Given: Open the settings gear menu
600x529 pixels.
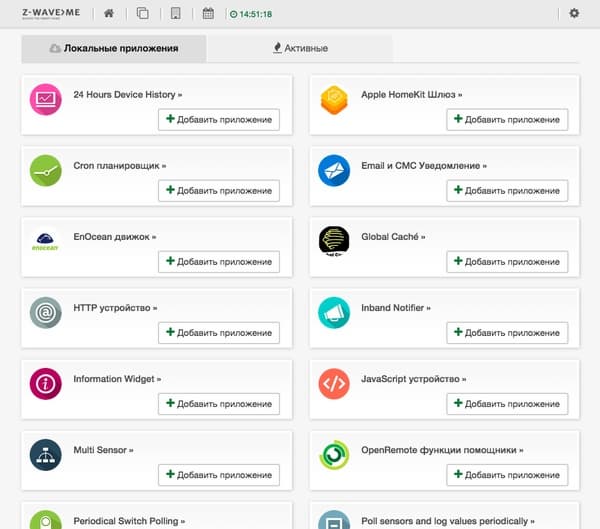Looking at the screenshot, I should click(x=574, y=13).
